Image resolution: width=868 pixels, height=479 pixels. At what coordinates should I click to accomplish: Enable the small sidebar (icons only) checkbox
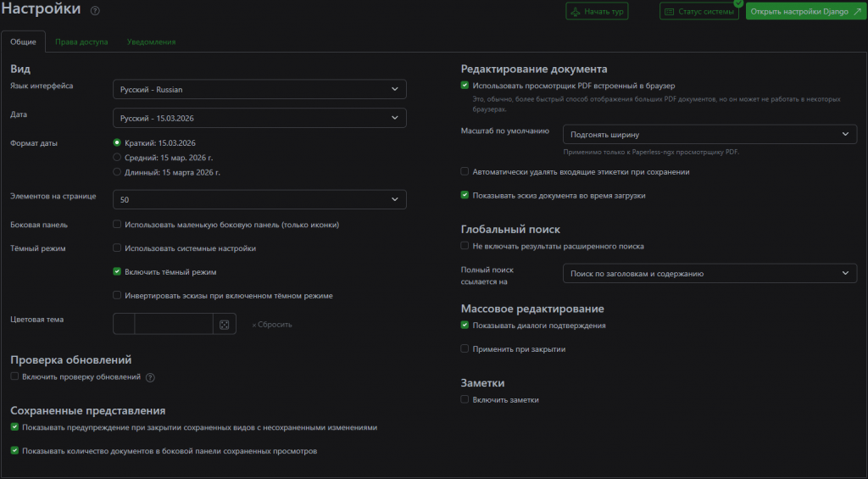[117, 225]
